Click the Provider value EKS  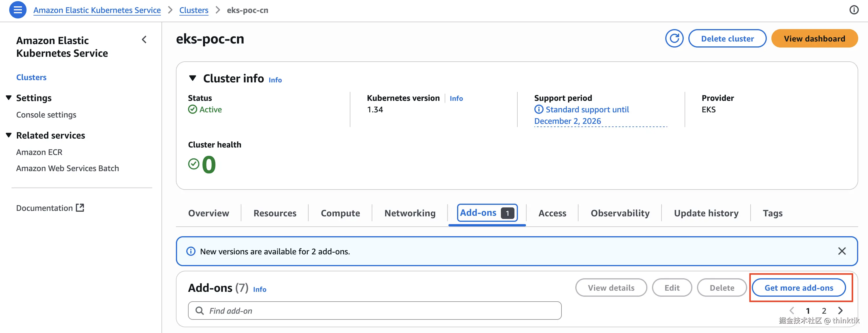708,109
